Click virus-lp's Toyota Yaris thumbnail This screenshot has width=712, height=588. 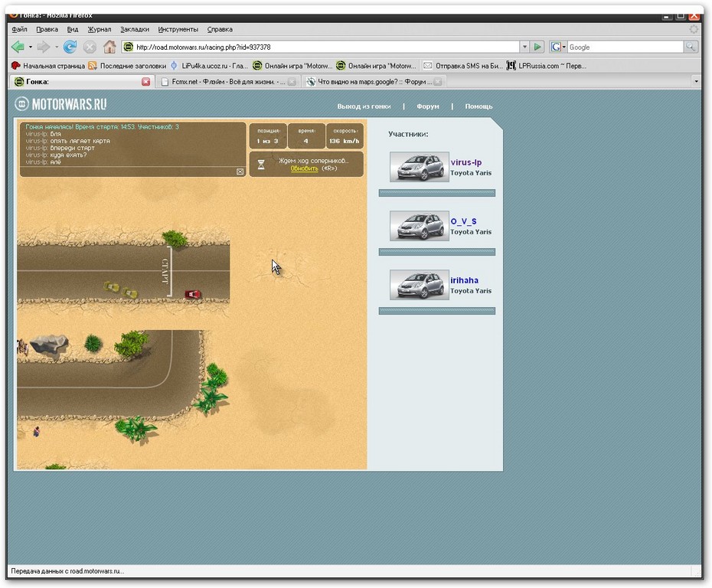419,167
